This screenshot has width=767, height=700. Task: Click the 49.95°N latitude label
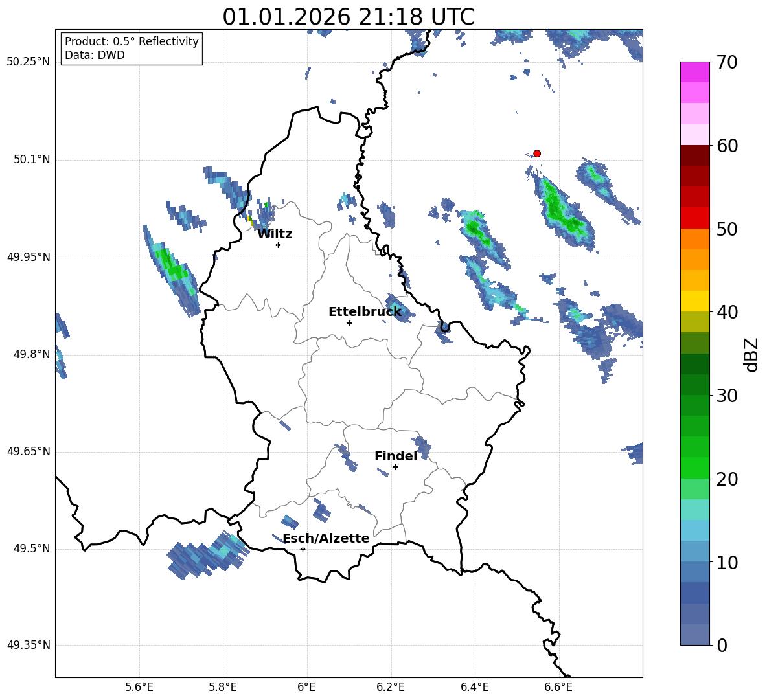coord(29,257)
